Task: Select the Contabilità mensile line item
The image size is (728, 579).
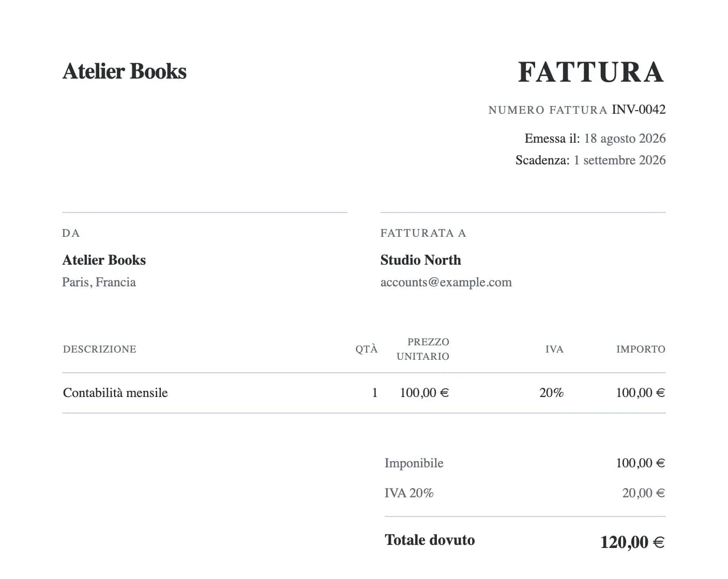Action: coord(115,393)
